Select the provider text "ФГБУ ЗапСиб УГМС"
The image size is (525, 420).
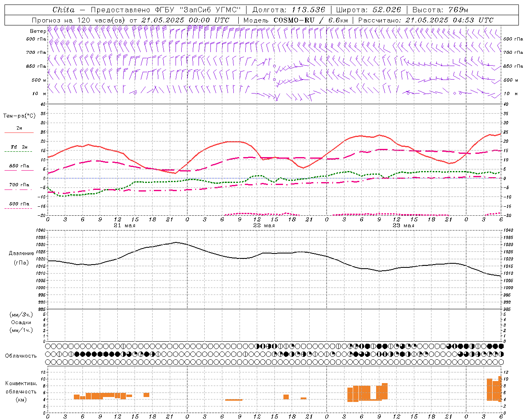coord(198,10)
